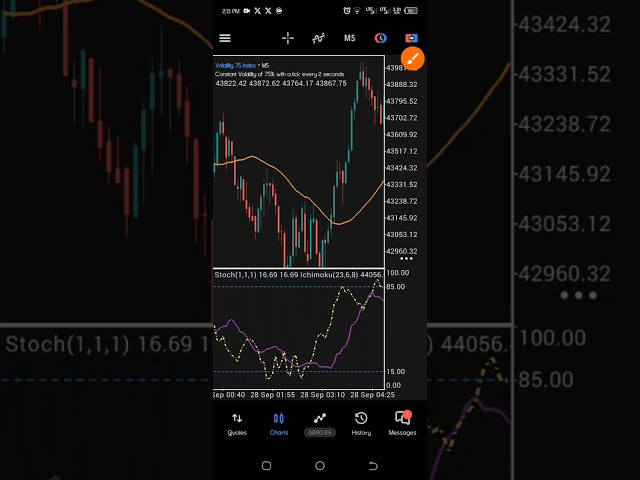Viewport: 640px width, 480px height.
Task: Tap the 28 Sep 04:25 time label
Action: pyautogui.click(x=372, y=395)
